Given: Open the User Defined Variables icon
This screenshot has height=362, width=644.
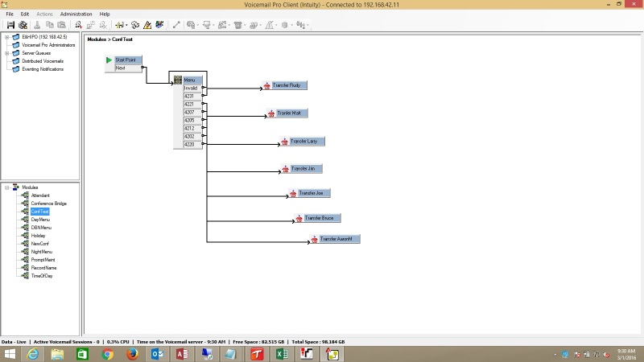Looking at the screenshot, I should [135, 25].
